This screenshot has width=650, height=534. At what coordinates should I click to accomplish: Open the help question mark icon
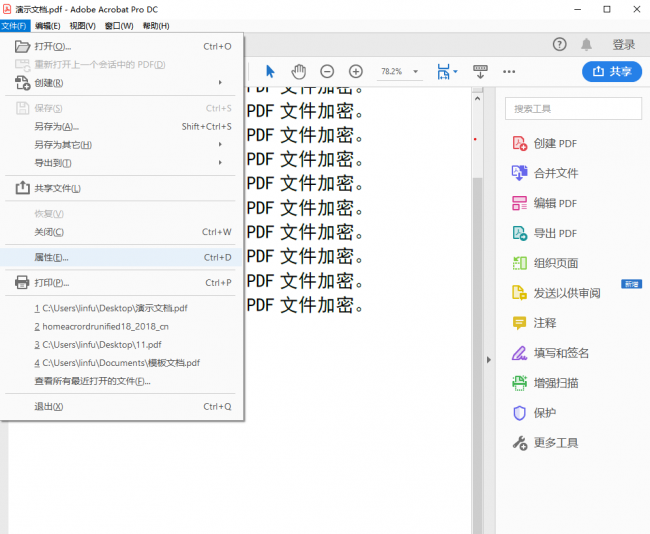[559, 44]
